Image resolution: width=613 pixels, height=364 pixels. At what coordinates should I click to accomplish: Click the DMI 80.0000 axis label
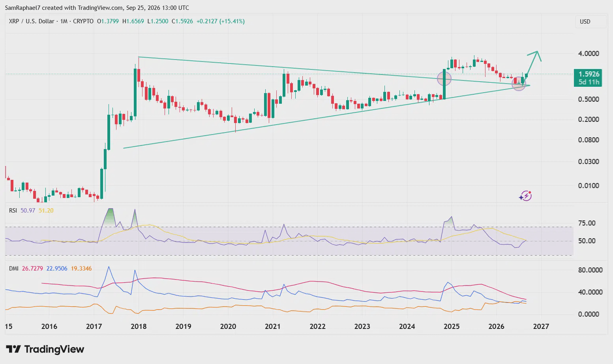click(590, 270)
